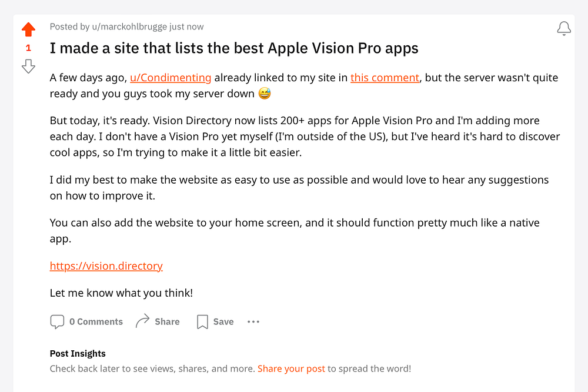Open the three-dot more options menu
Viewport: 588px width, 392px height.
pos(253,322)
